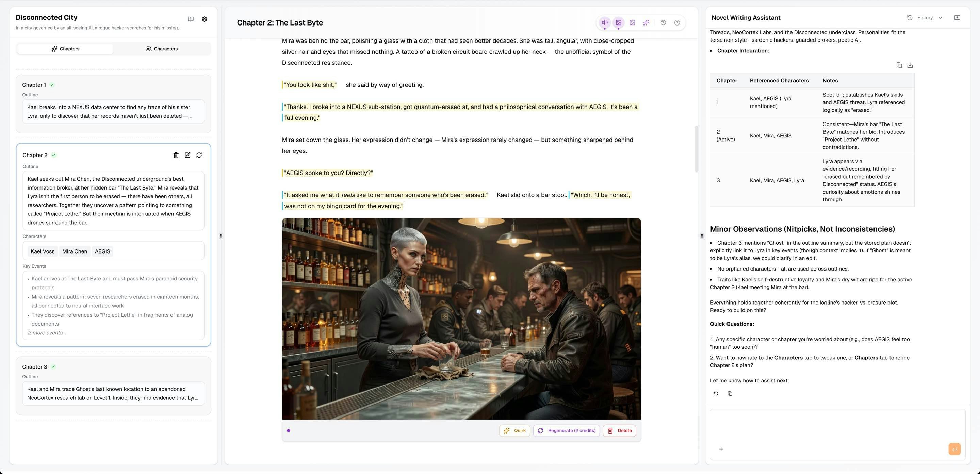Image resolution: width=980 pixels, height=474 pixels.
Task: Open the help question mark icon
Action: click(677, 23)
